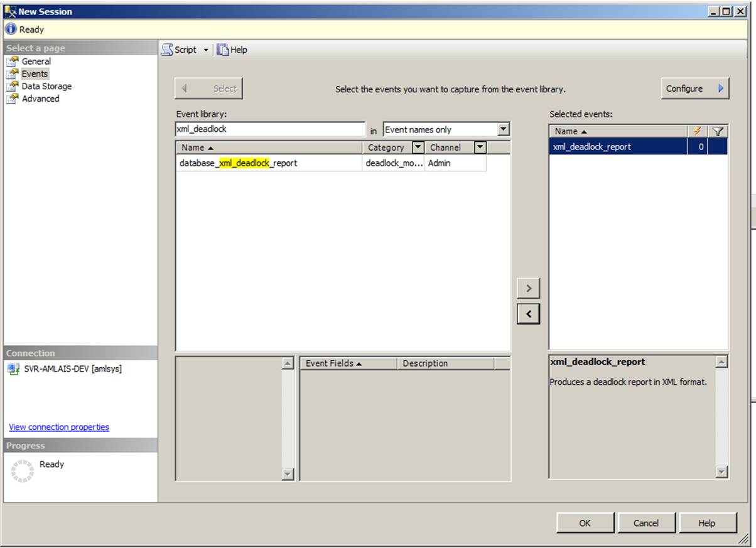
Task: Click the OK button
Action: 585,523
